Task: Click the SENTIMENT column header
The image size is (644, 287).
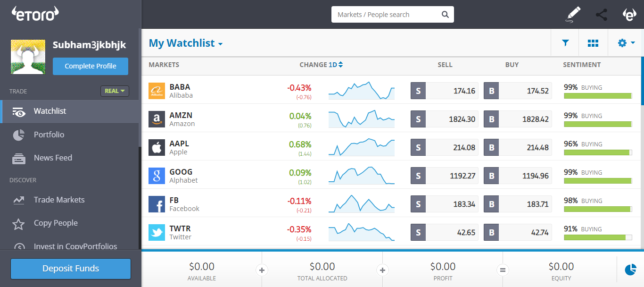Action: click(x=582, y=65)
